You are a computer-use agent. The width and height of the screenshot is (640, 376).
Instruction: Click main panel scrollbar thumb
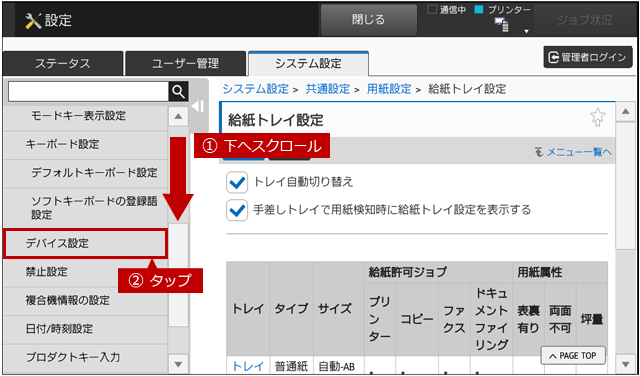click(625, 185)
